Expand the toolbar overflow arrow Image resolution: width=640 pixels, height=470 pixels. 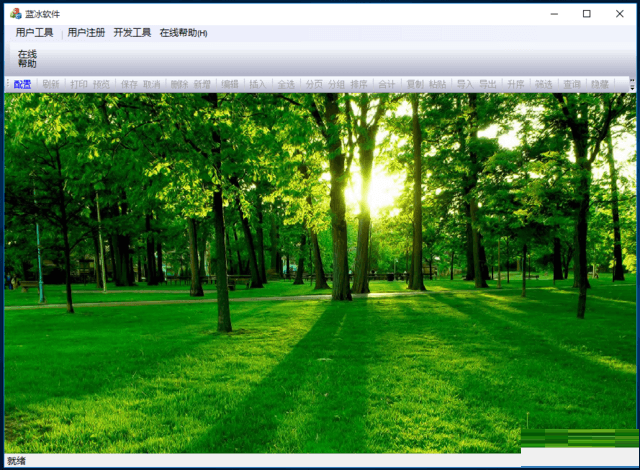(x=632, y=86)
